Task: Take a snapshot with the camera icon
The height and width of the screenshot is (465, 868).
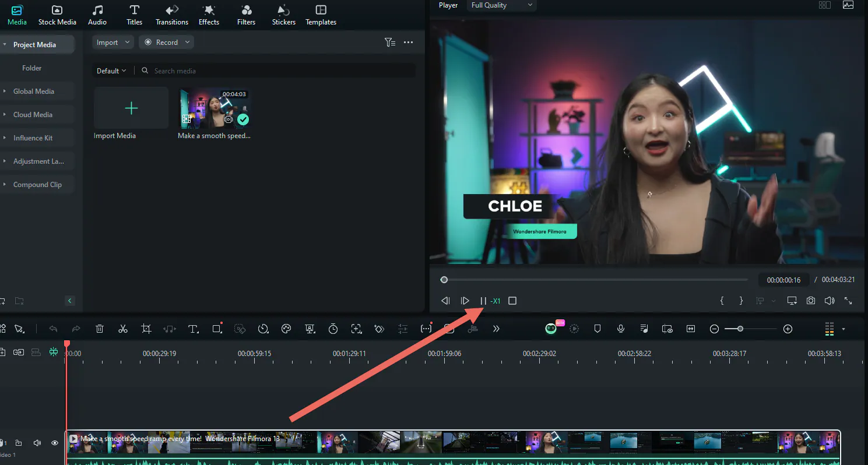Action: 811,301
